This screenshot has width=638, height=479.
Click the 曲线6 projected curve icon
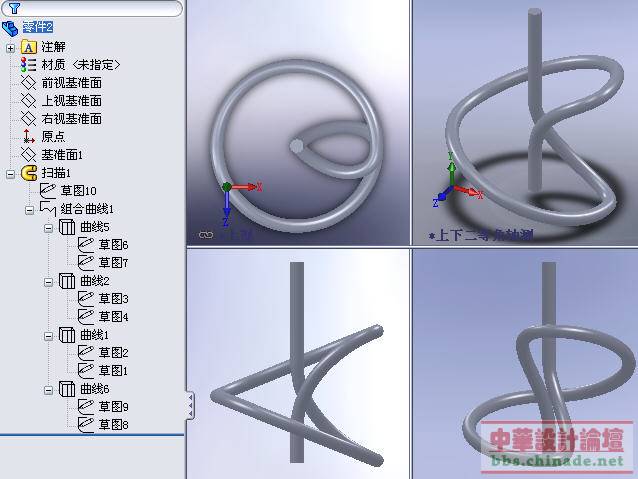[x=67, y=389]
